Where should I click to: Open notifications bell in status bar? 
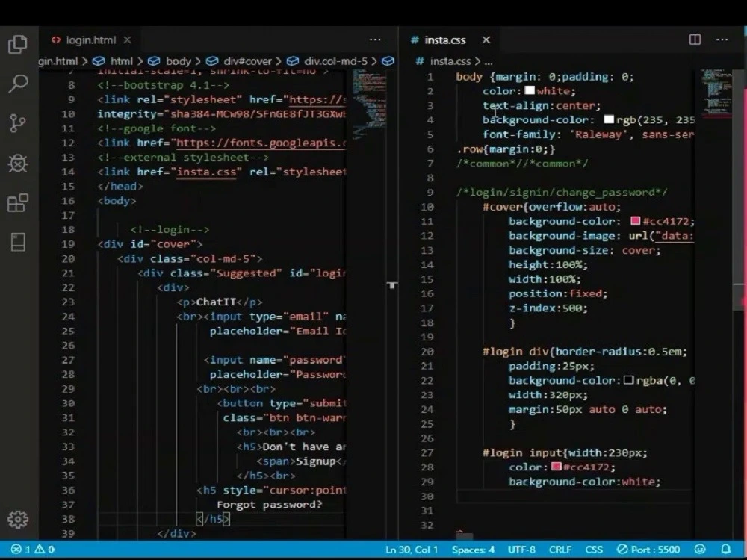(x=725, y=549)
